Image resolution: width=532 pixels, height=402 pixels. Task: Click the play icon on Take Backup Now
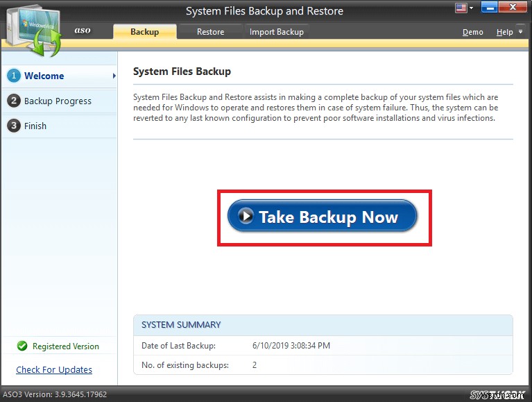246,216
